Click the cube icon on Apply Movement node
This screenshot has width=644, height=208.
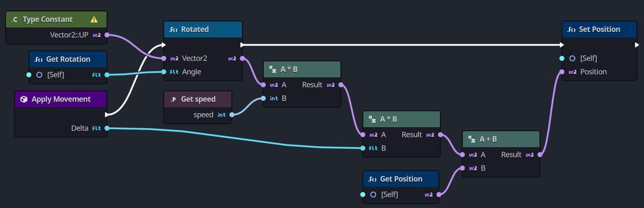[23, 99]
